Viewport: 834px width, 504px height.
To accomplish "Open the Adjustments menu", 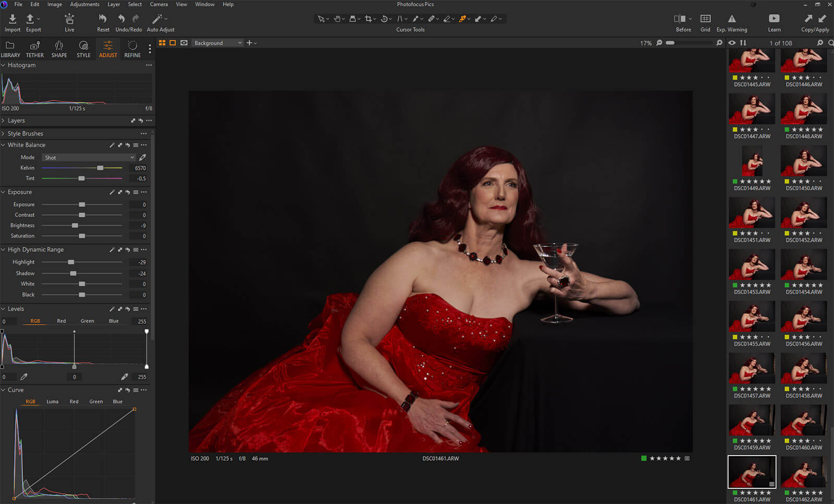I will click(x=84, y=4).
